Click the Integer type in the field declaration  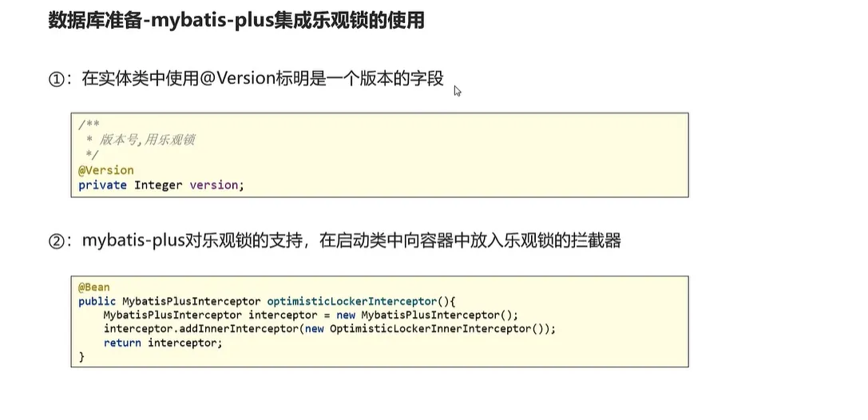click(158, 185)
